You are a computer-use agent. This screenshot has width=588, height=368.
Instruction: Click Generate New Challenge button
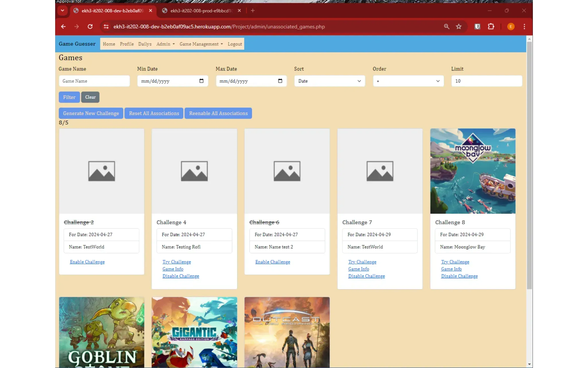coord(91,113)
